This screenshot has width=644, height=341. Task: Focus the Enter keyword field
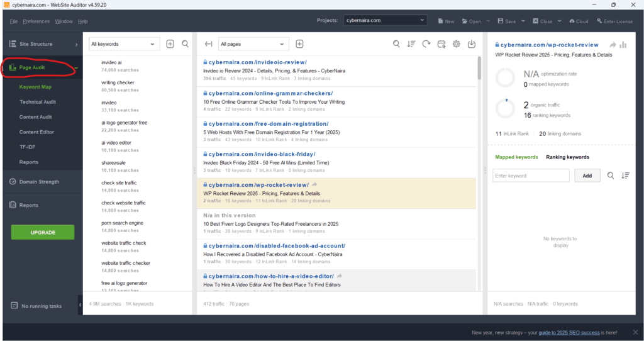tap(531, 176)
